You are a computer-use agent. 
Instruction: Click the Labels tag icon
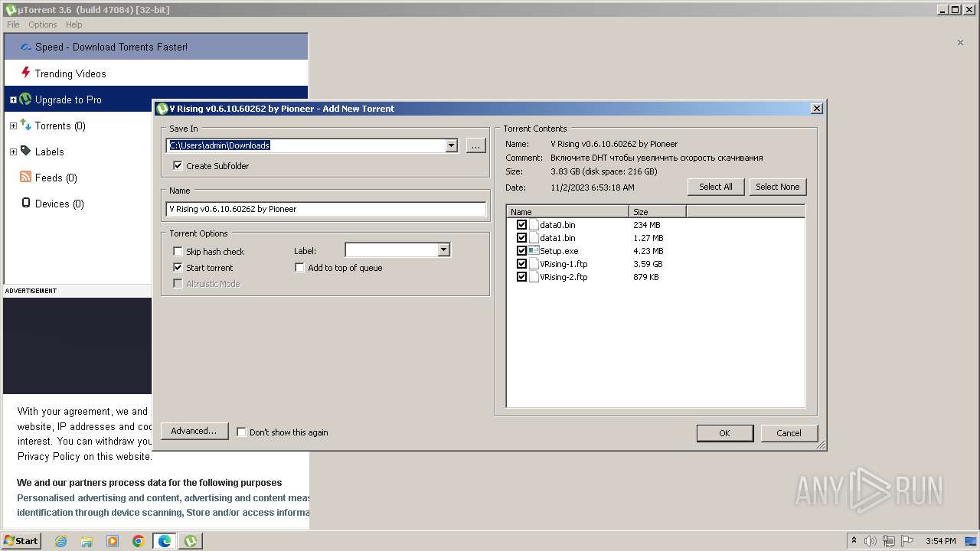coord(25,152)
